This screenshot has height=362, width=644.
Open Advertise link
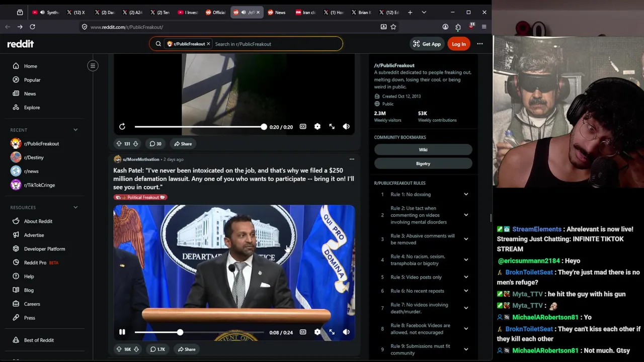tap(34, 235)
